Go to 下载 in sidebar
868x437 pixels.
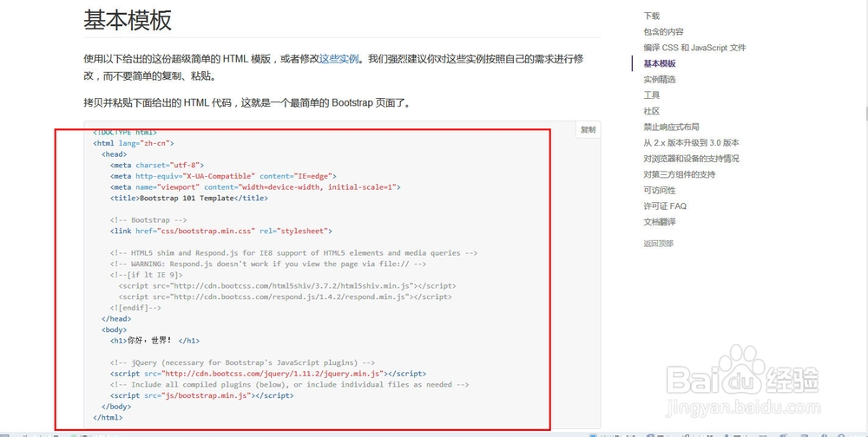(652, 16)
